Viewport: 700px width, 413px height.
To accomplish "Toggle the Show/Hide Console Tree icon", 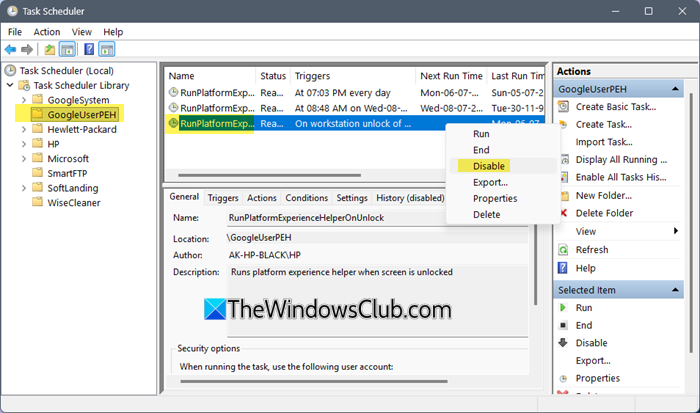I will tap(67, 49).
